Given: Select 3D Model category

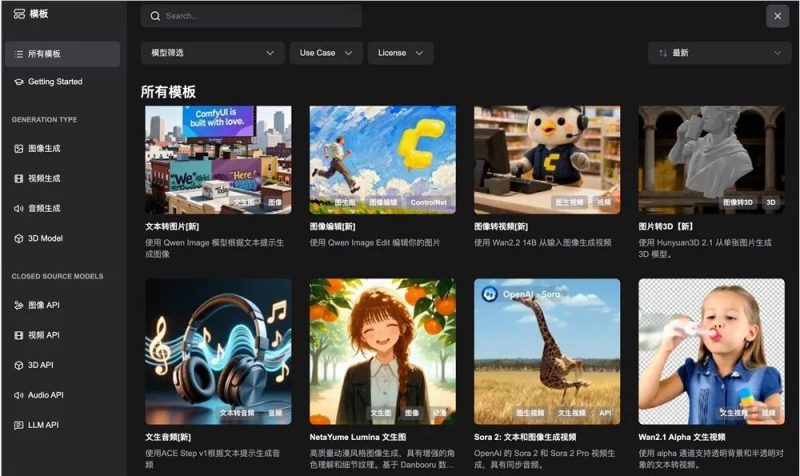Looking at the screenshot, I should (63, 239).
